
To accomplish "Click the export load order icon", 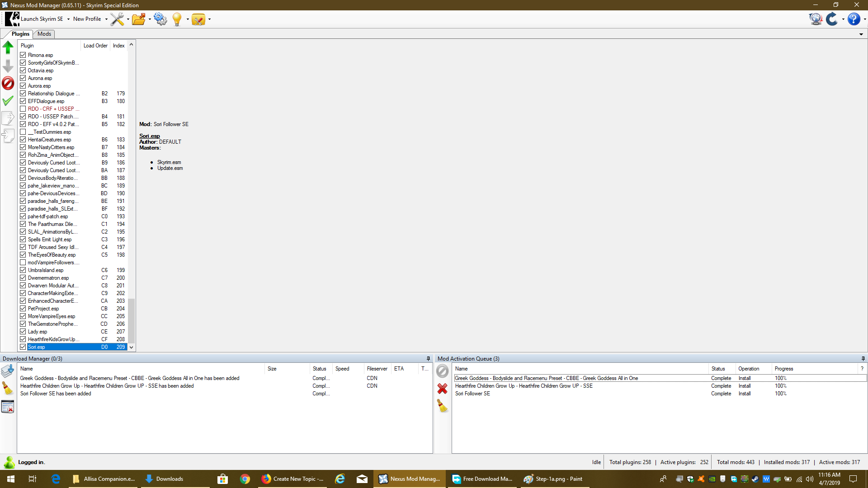I will tap(8, 118).
